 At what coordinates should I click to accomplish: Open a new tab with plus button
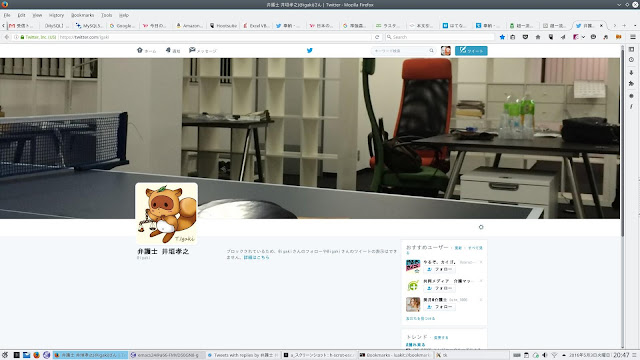coord(624,25)
